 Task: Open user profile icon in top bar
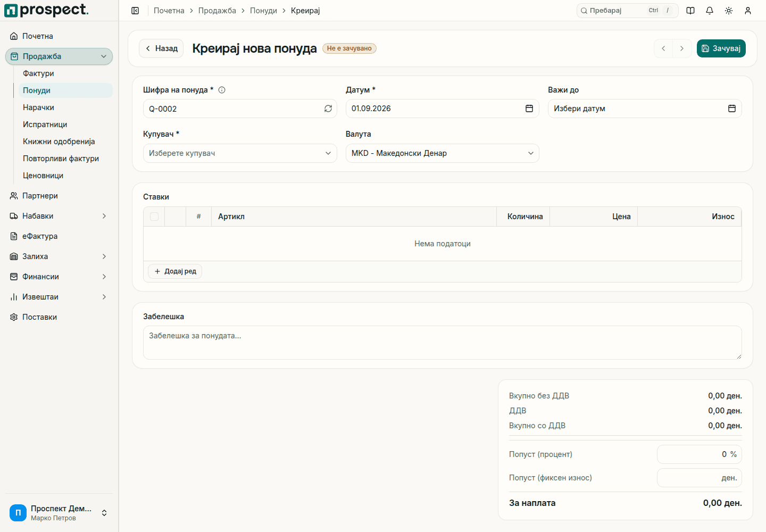point(748,11)
